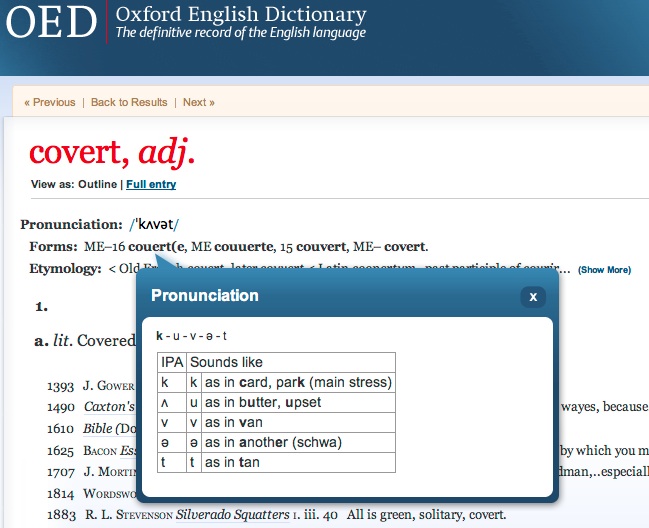Select row 'as in another (schwa)'
The height and width of the screenshot is (528, 649).
tap(276, 442)
